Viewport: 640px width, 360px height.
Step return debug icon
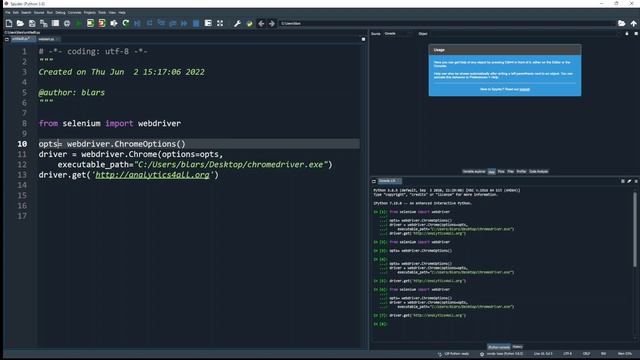click(173, 23)
